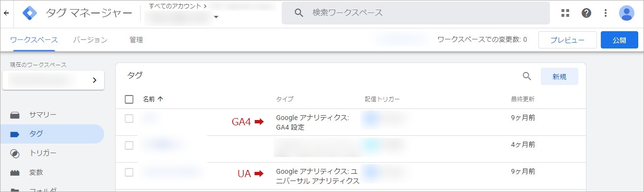Viewport: 644px width, 192px height.
Task: Check the ユニバーサル アナリティクス tag row checkbox
Action: pyautogui.click(x=129, y=172)
